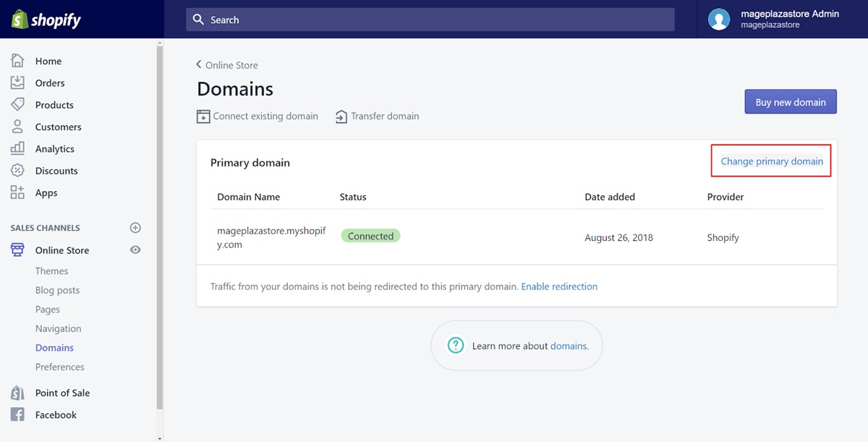The height and width of the screenshot is (442, 868).
Task: Open Preferences in the sidebar
Action: [x=60, y=367]
